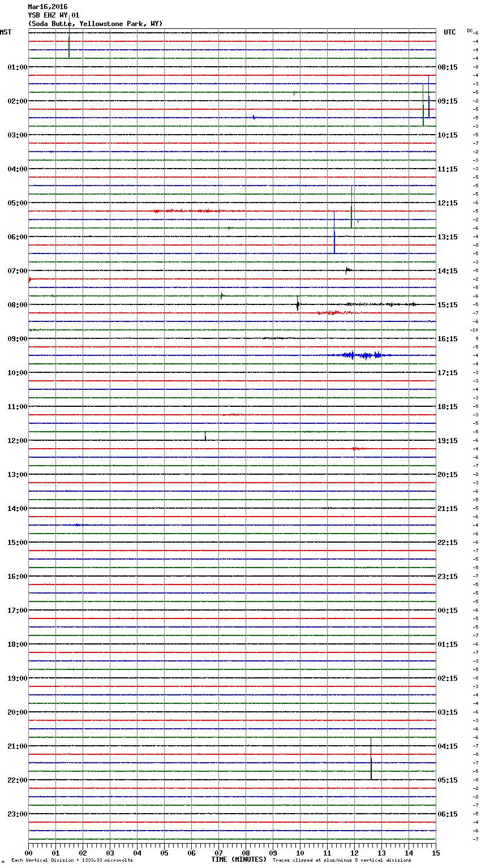Select the 05:00 MST time label

pos(18,203)
